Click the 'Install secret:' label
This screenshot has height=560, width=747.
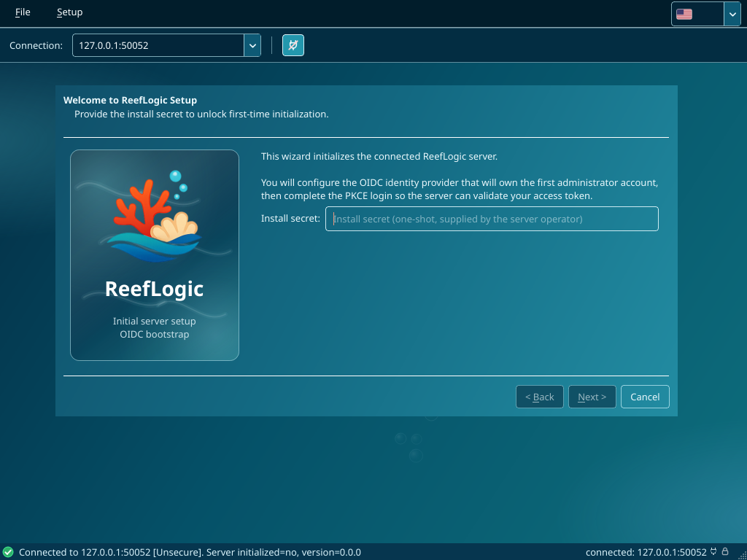290,219
